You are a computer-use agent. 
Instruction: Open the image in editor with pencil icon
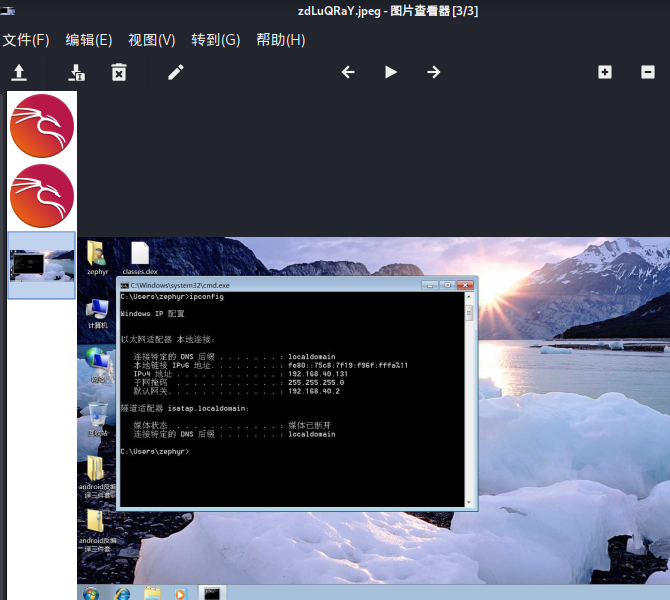[176, 72]
